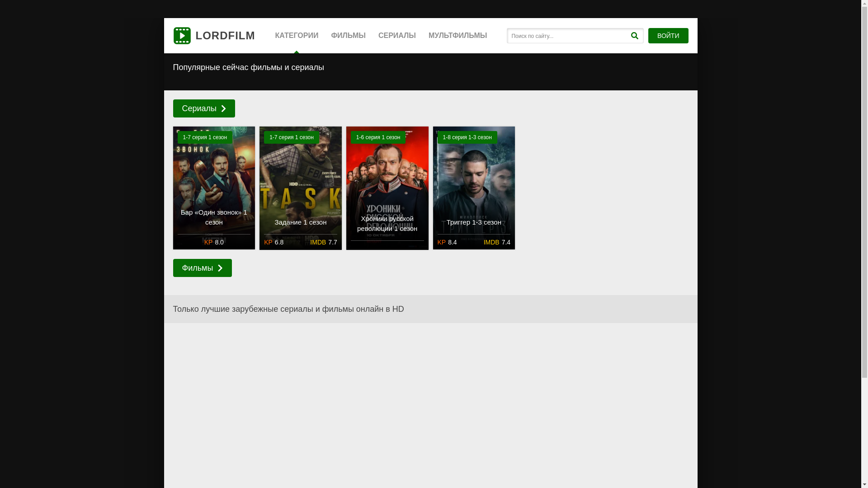Open the Фильмы navigation menu item
Viewport: 868px width, 488px height.
(x=348, y=36)
